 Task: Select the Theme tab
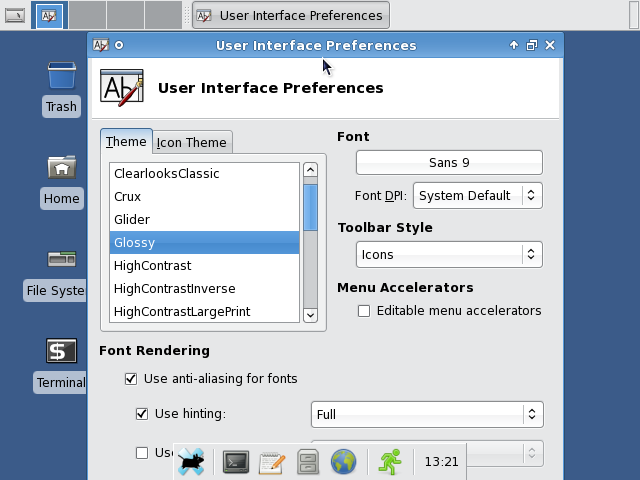[126, 142]
